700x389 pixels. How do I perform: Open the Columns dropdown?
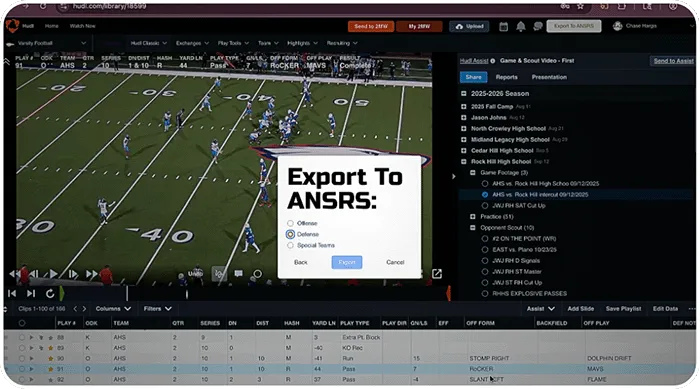tap(113, 309)
